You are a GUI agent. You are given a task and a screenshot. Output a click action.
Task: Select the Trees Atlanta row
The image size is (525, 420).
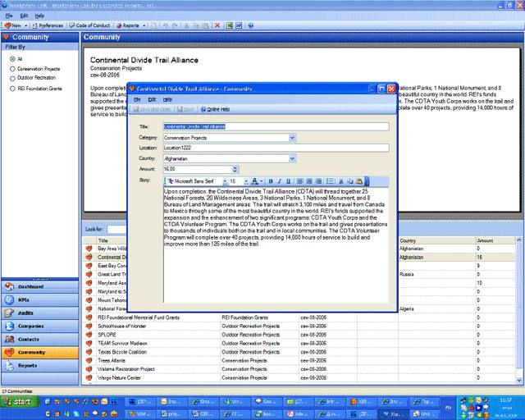point(299,361)
